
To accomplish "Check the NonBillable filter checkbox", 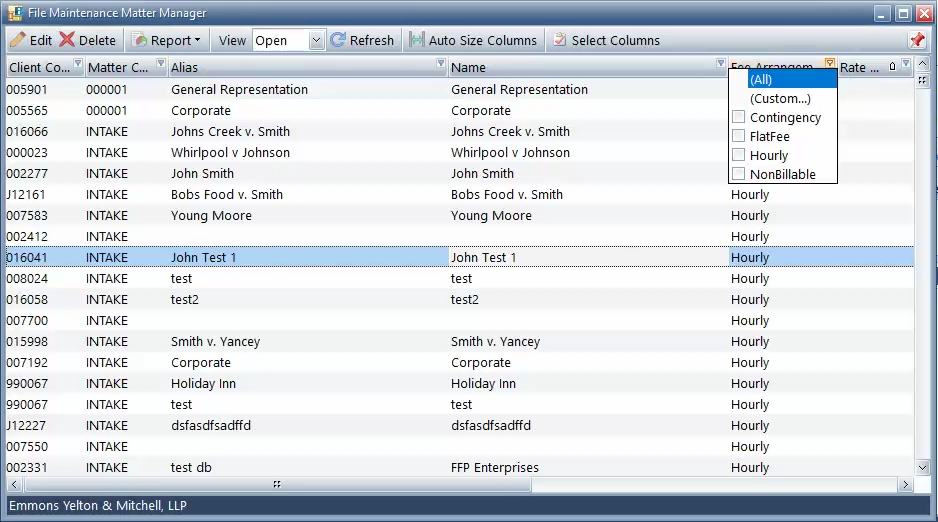I will tap(739, 174).
